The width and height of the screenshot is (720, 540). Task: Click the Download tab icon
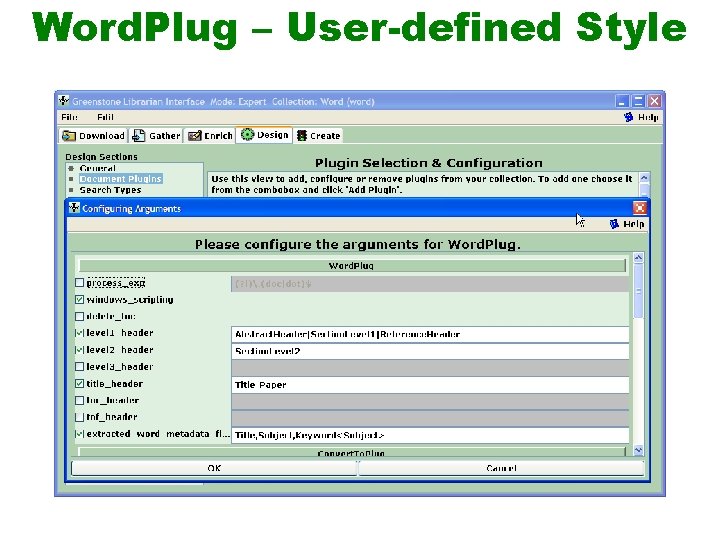69,135
